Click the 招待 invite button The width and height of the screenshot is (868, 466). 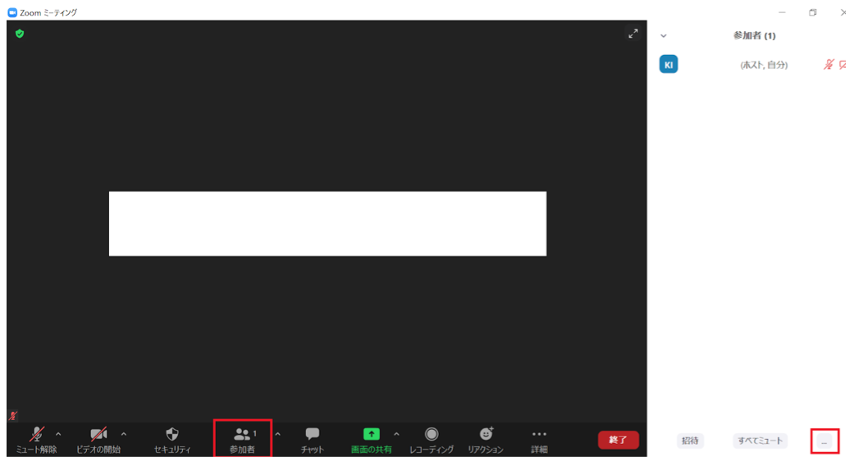point(690,441)
